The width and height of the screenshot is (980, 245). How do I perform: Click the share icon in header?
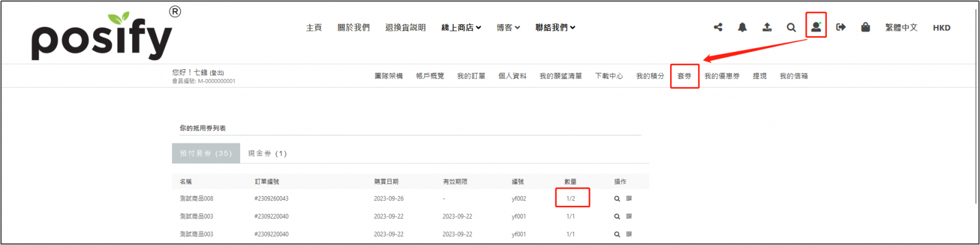point(718,28)
